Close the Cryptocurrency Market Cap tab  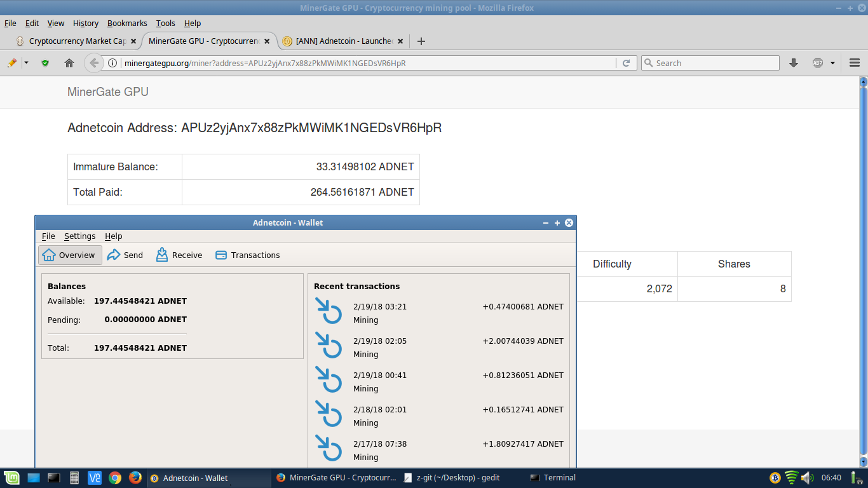[x=133, y=41]
